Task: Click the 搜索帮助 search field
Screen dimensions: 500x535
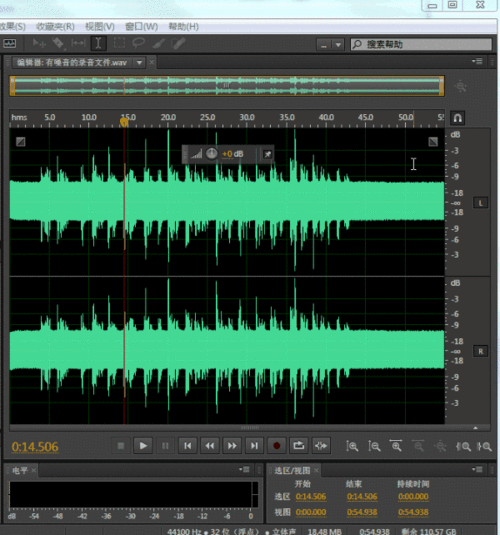Action: pyautogui.click(x=421, y=44)
